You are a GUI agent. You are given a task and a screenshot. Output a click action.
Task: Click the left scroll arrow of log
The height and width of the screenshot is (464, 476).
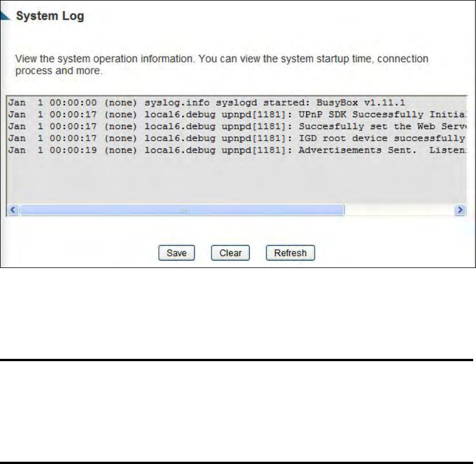[x=13, y=210]
